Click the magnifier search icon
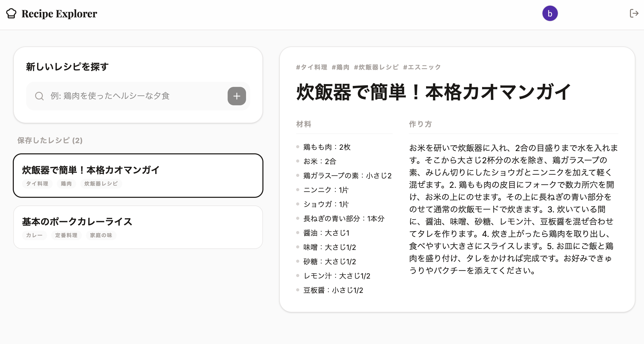This screenshot has height=344, width=644. (39, 96)
